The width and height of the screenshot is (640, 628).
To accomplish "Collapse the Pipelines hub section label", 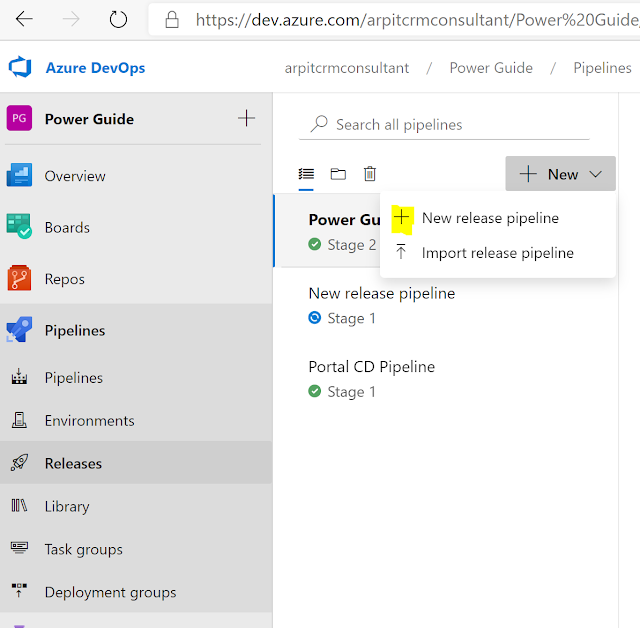I will [x=75, y=331].
